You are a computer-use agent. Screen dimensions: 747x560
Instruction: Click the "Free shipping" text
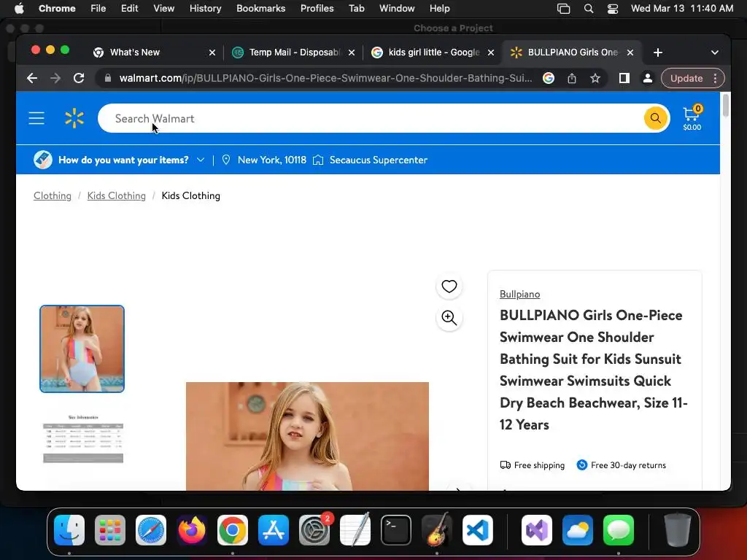[x=539, y=465]
